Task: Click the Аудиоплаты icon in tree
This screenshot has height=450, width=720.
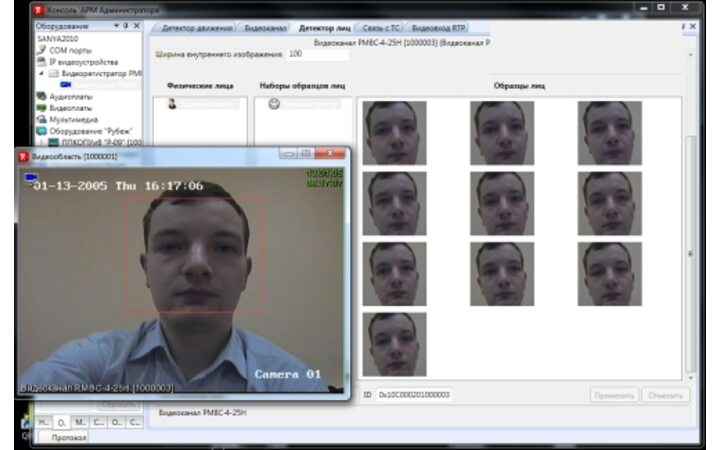Action: click(41, 96)
